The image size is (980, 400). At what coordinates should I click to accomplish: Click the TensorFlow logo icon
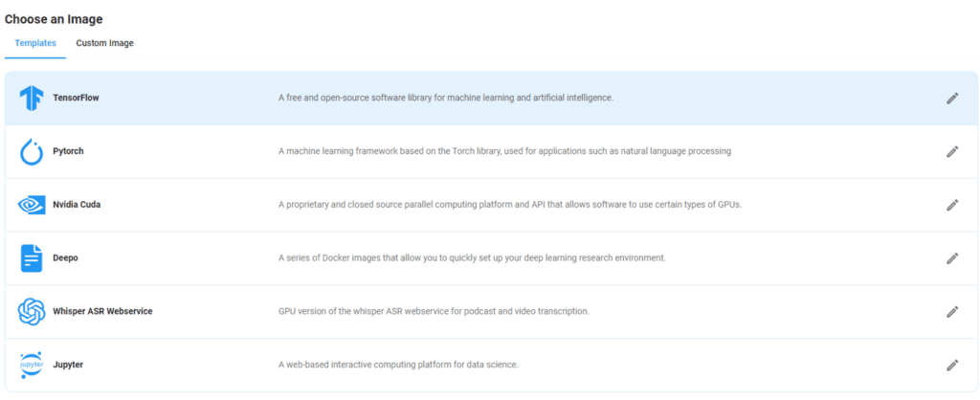coord(32,99)
